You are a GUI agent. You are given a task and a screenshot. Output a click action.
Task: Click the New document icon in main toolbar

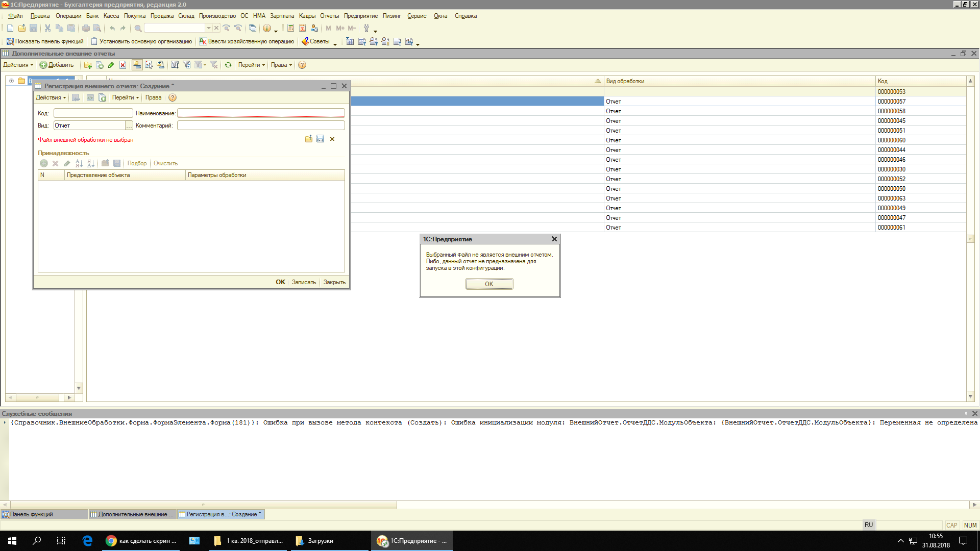coord(10,28)
